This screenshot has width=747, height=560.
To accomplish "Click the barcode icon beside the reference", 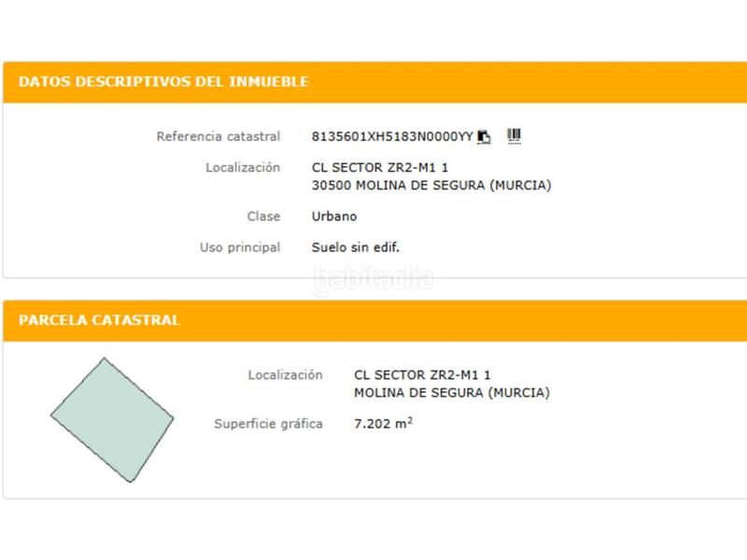I will [514, 136].
